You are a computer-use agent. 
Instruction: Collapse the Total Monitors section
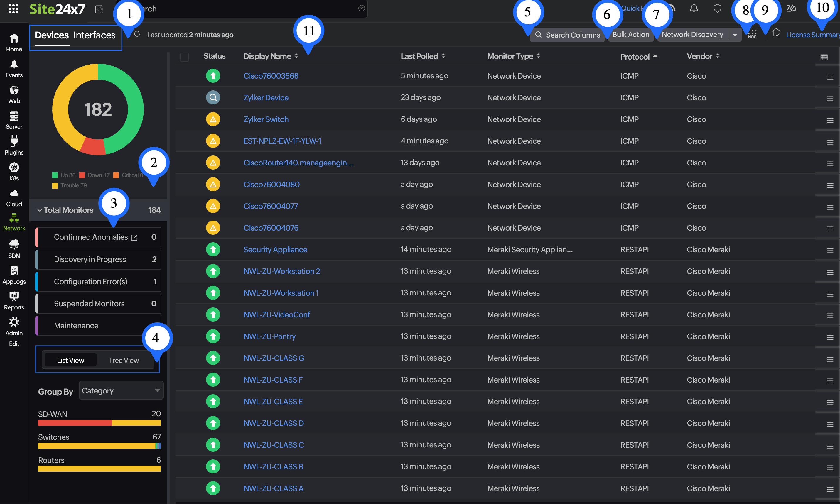point(40,210)
